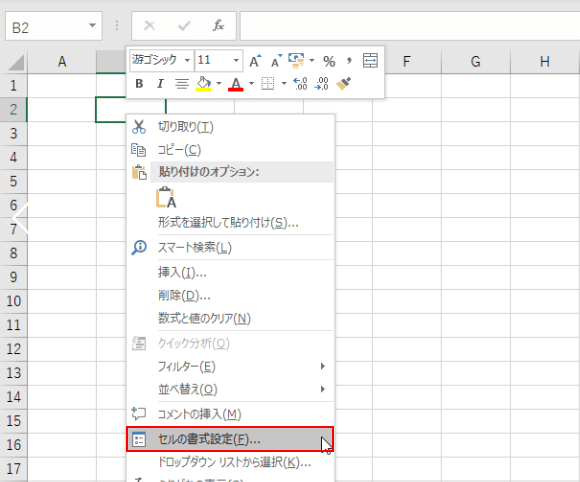580x482 pixels.
Task: Increase decimal places icon
Action: pos(300,84)
